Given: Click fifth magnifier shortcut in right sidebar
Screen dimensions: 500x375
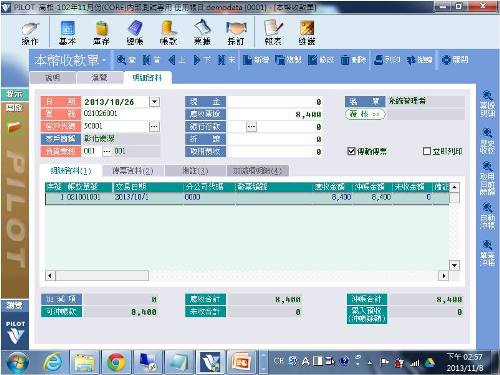Looking at the screenshot, I should (487, 253).
